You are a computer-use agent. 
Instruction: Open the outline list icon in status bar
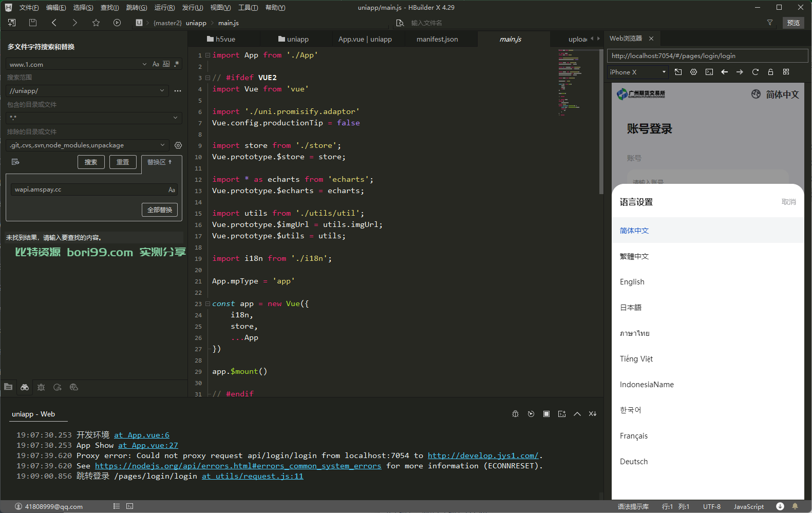(117, 506)
